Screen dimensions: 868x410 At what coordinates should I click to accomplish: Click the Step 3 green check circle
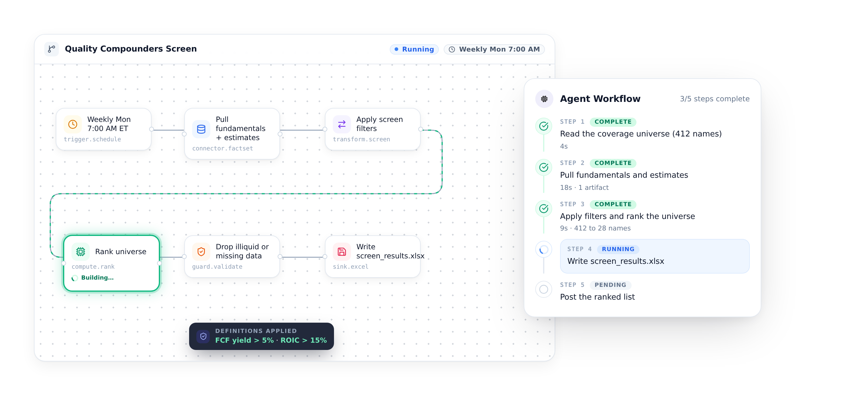543,209
